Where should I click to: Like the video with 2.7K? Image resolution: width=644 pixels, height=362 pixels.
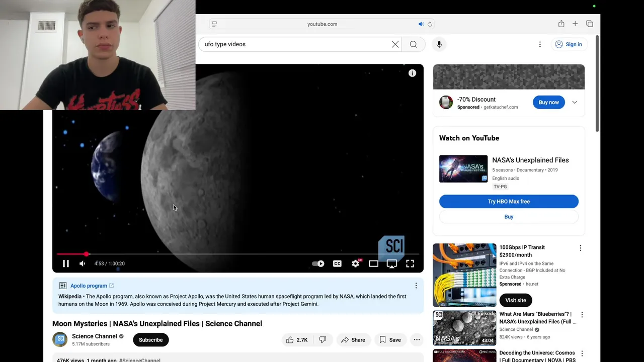pos(297,340)
